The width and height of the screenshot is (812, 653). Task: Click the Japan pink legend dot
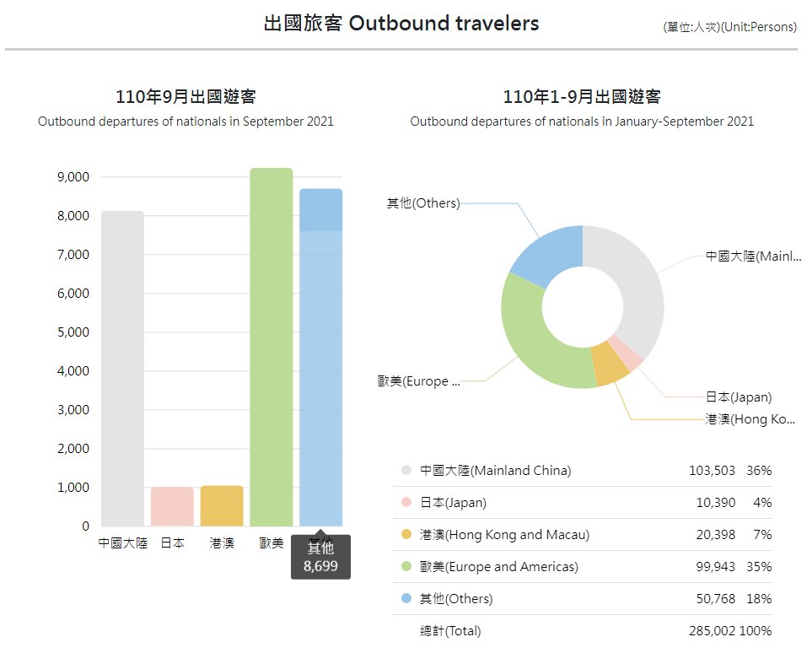406,502
